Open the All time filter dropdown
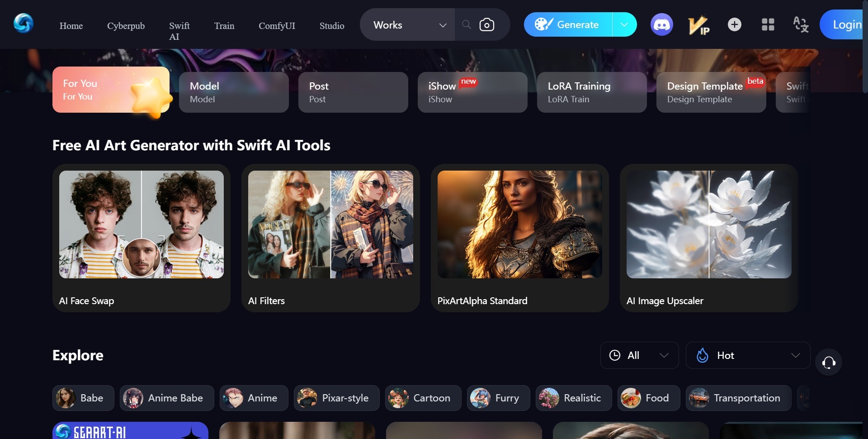 (x=639, y=355)
